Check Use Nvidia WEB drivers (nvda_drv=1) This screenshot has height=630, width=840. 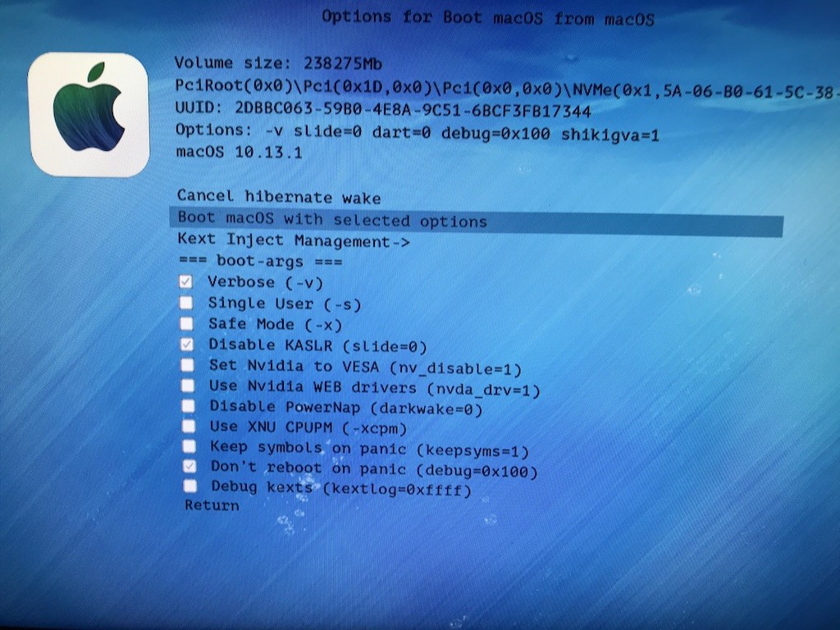coord(188,386)
